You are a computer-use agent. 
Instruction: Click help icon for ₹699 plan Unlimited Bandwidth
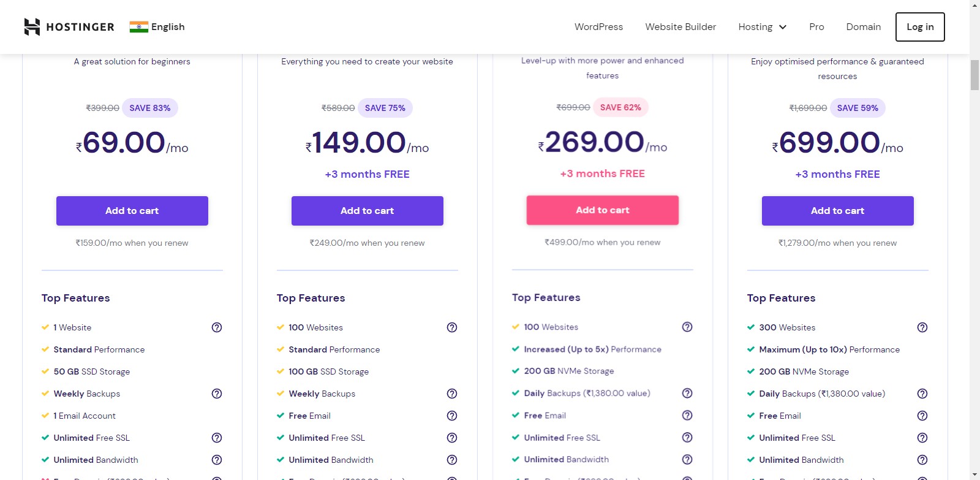[922, 460]
